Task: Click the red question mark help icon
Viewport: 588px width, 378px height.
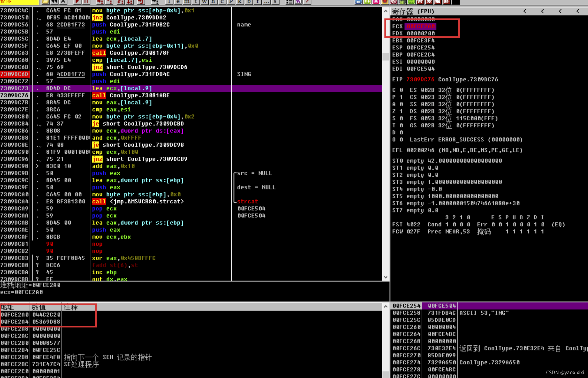Action: pos(307,2)
